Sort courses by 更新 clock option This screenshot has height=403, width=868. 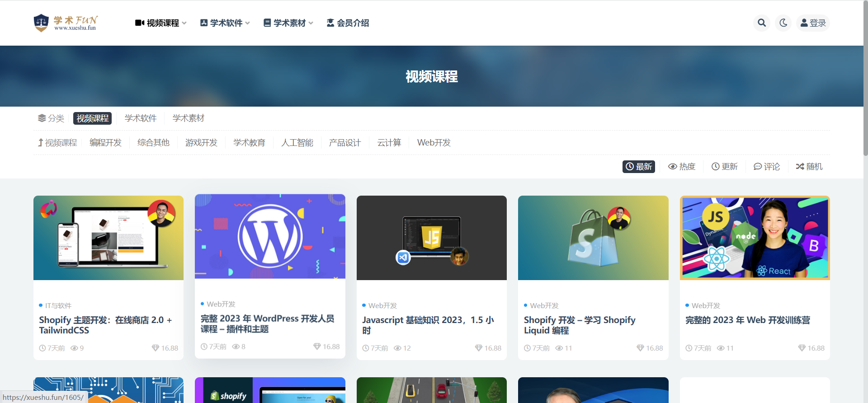click(x=725, y=167)
